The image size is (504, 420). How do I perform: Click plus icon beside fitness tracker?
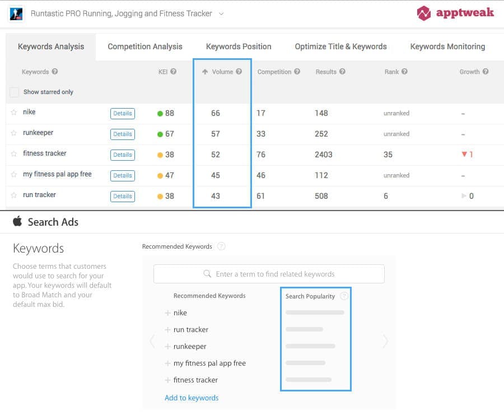(x=167, y=380)
